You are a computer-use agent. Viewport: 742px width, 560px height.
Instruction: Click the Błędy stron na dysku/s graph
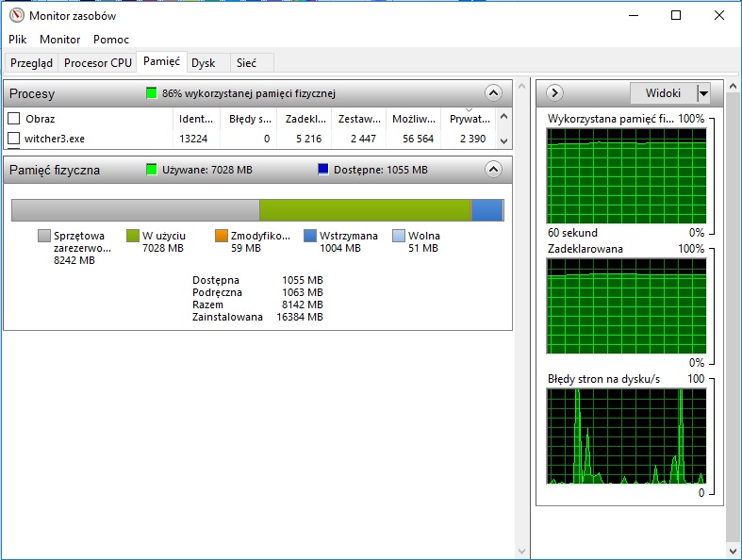(x=626, y=436)
